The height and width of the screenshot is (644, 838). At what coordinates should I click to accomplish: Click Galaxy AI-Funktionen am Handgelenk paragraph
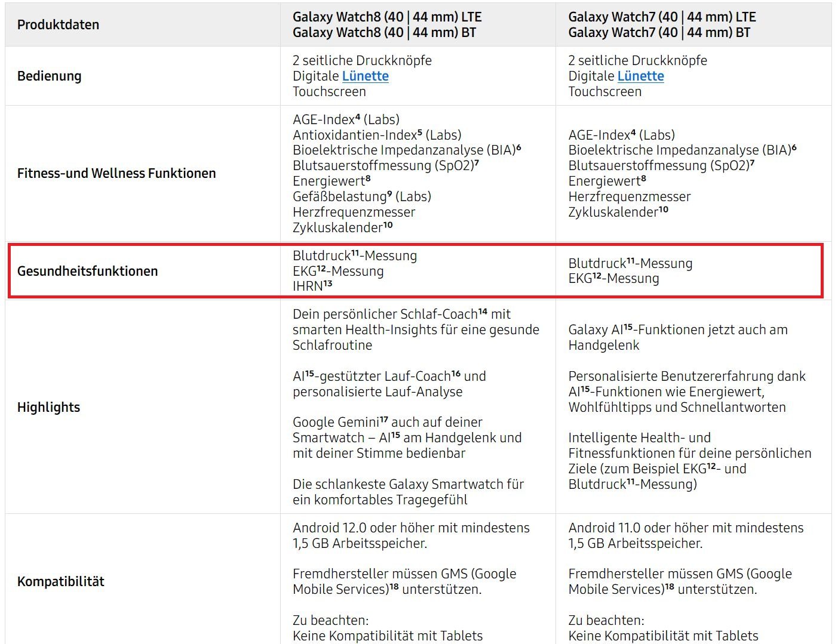coord(678,337)
